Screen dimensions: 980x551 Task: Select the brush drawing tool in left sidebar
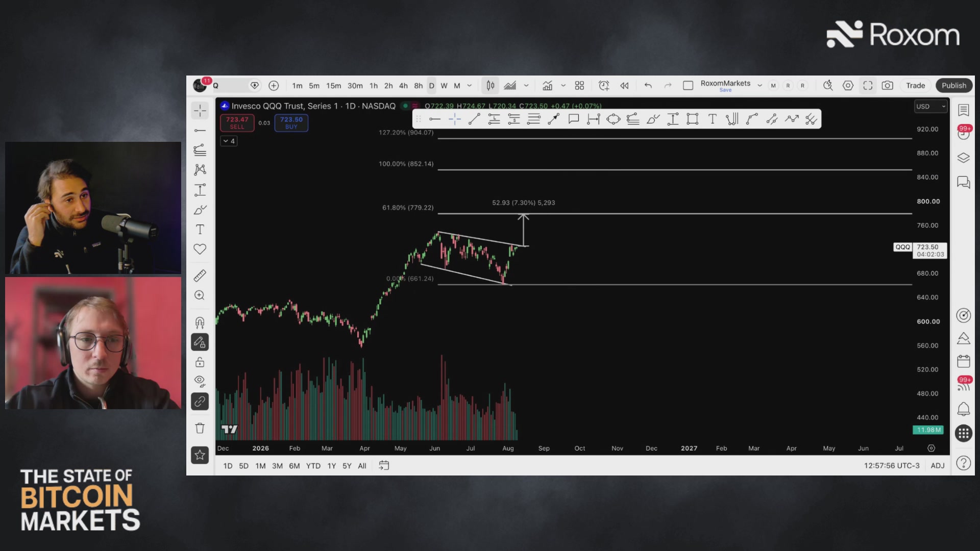coord(200,210)
